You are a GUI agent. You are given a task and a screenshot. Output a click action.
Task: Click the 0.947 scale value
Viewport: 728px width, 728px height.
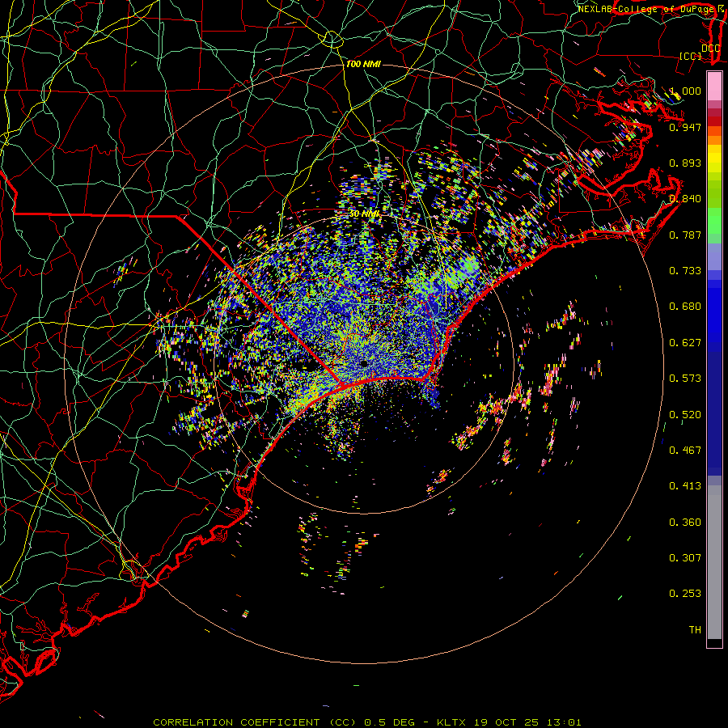click(x=685, y=127)
